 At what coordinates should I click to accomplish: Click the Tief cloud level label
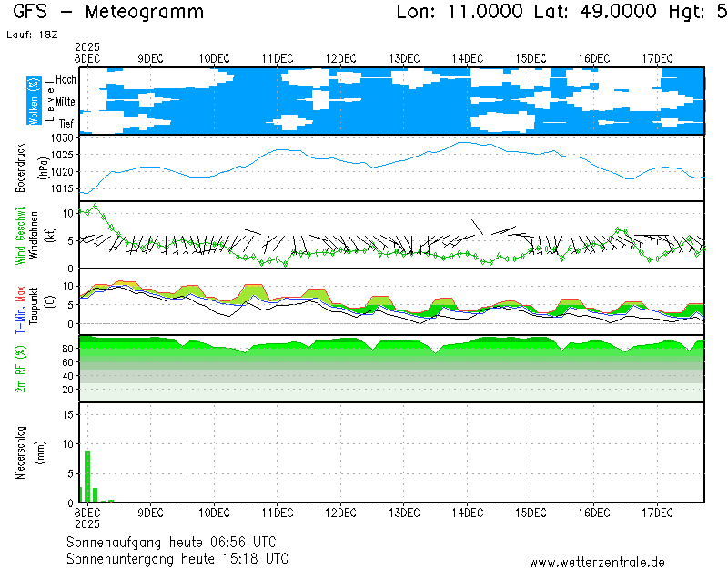point(66,122)
